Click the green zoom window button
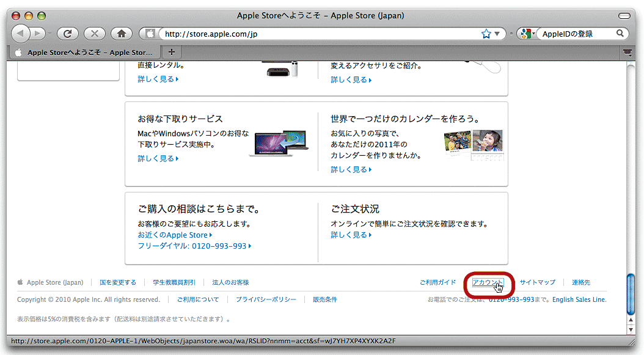The width and height of the screenshot is (644, 355). point(42,16)
